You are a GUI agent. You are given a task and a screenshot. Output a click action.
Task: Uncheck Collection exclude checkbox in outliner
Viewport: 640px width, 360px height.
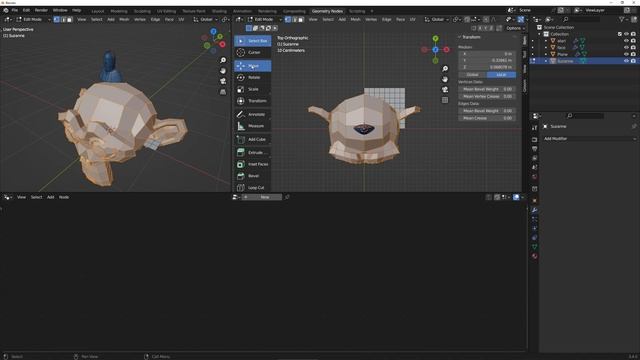click(x=620, y=34)
